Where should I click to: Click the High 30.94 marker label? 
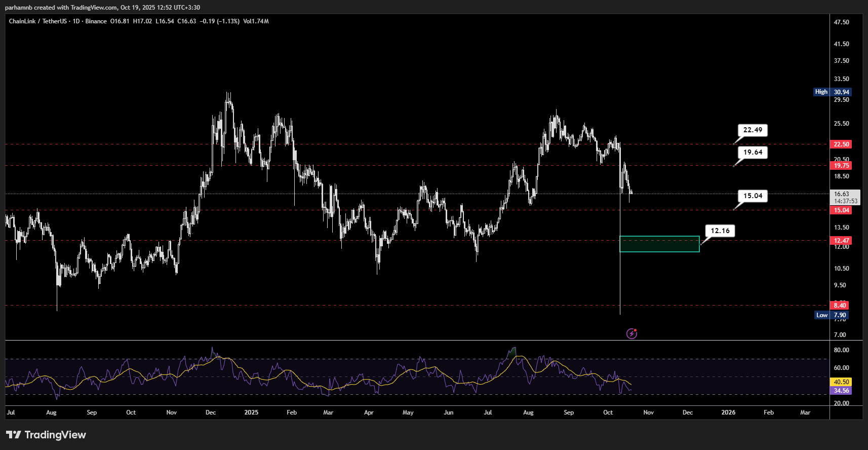pyautogui.click(x=833, y=92)
